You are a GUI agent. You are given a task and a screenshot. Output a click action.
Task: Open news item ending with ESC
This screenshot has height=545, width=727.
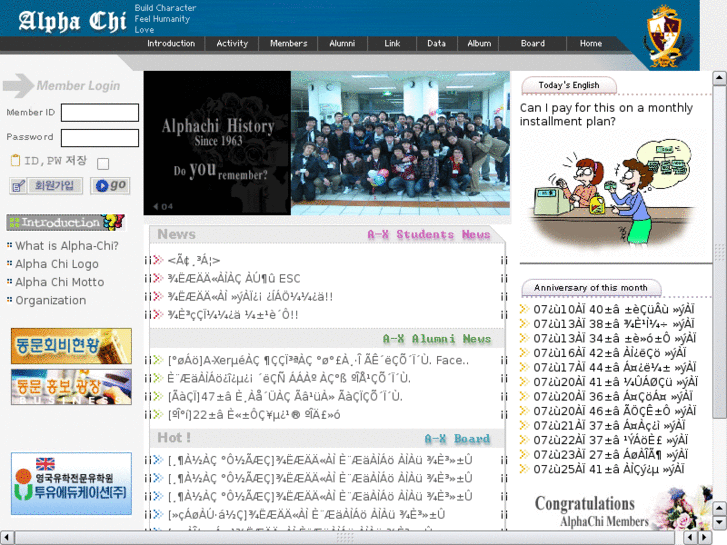tap(234, 278)
